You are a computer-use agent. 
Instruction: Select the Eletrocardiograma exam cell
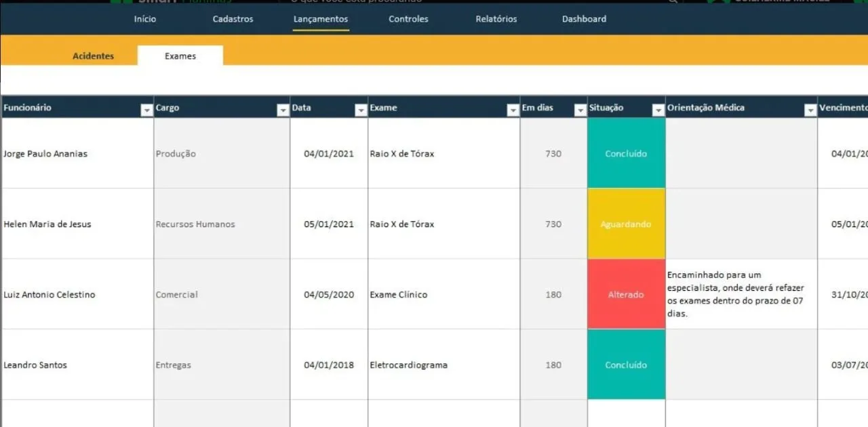click(409, 365)
